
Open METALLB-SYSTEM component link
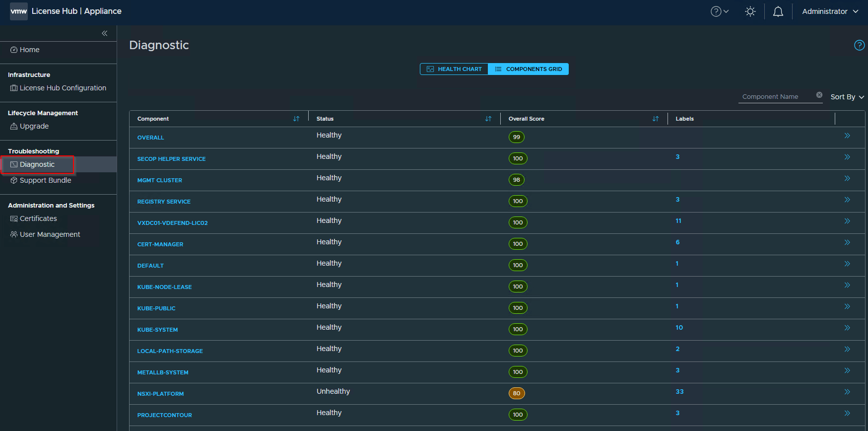coord(163,372)
